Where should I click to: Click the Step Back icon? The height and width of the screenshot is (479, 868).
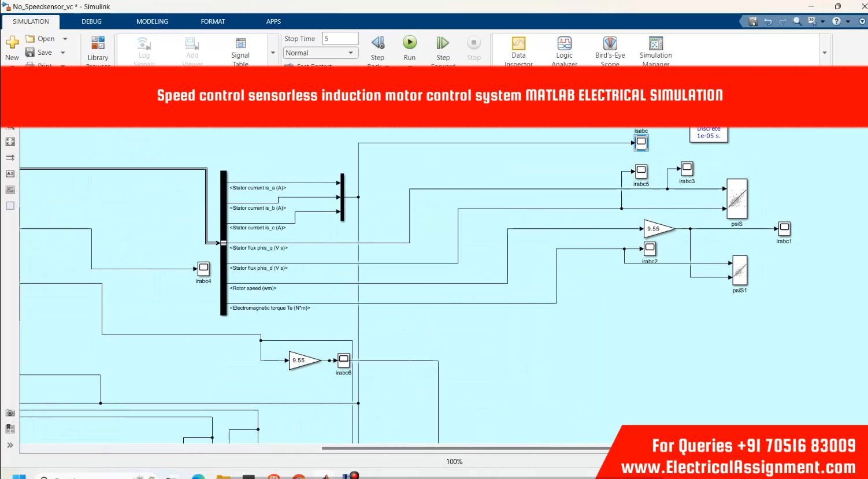click(377, 44)
